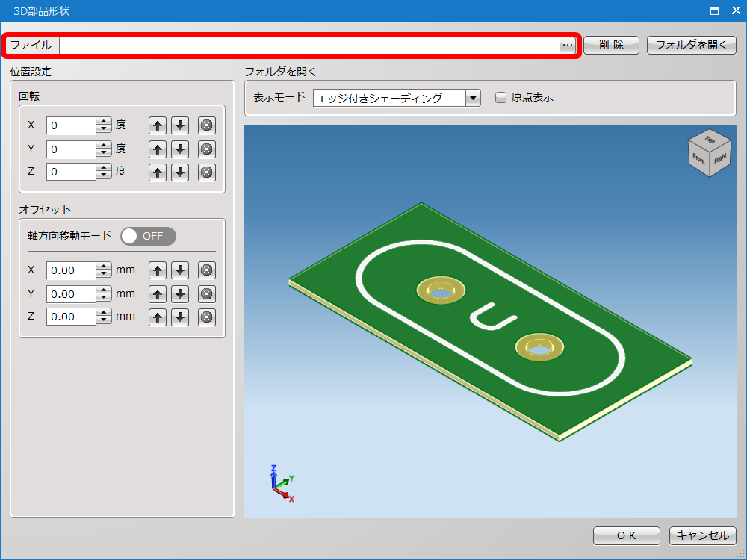
Task: Open the 表示モード dropdown
Action: pyautogui.click(x=473, y=98)
